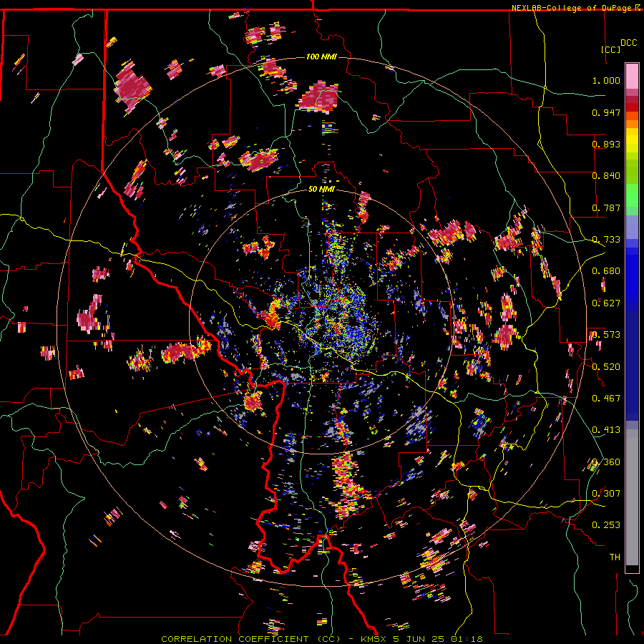
Task: Click the 0.627 scale value
Action: [606, 303]
